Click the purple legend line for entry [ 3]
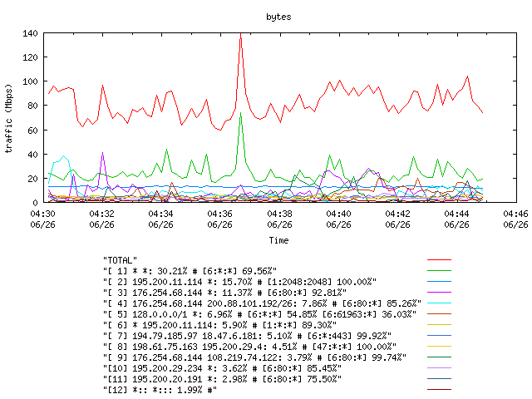The width and height of the screenshot is (532, 399). [439, 292]
